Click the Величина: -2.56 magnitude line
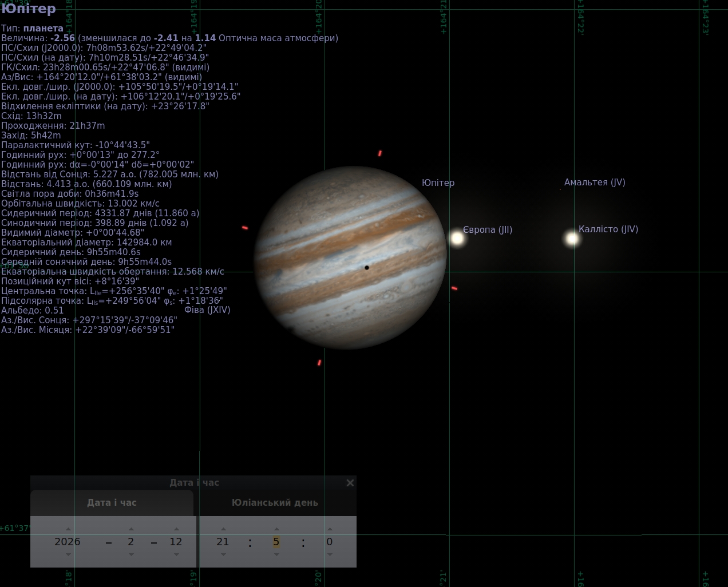The image size is (728, 587). click(169, 38)
